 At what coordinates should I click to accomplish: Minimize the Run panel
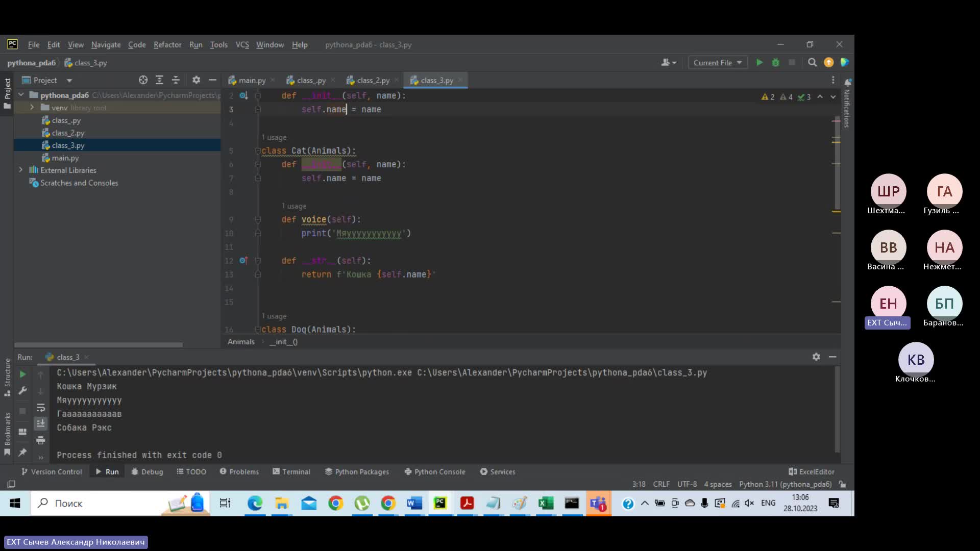click(x=832, y=357)
